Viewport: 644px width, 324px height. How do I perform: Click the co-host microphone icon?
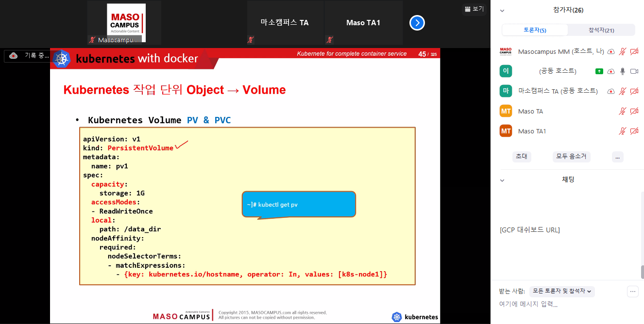tap(623, 71)
